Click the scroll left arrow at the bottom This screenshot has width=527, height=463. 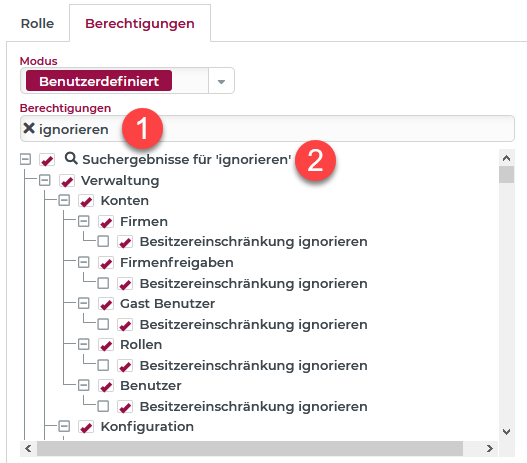tap(28, 449)
